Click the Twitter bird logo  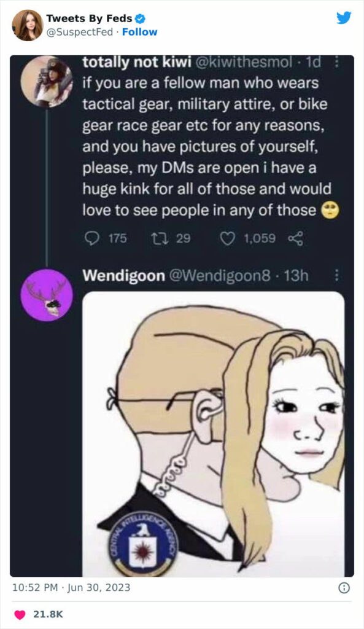(343, 18)
